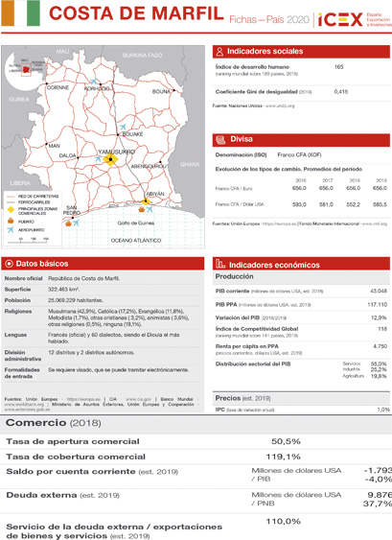Click the Franco CFA (XOF) denomination
392x540 pixels.
(x=299, y=155)
